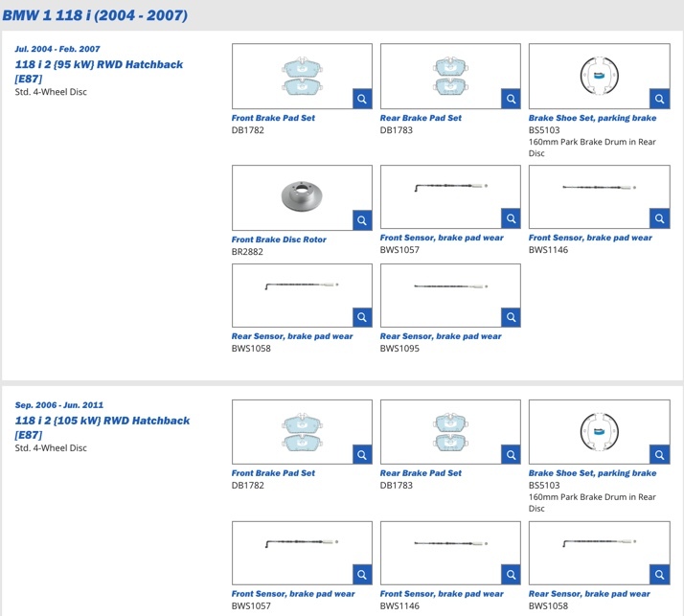Magnify Rear Sensor BWS1058 for 105 kW
Image resolution: width=684 pixels, height=616 pixels.
(x=659, y=575)
